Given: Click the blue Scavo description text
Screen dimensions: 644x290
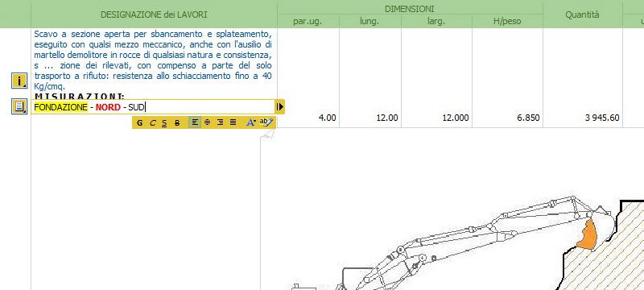Looking at the screenshot, I should pyautogui.click(x=153, y=60).
